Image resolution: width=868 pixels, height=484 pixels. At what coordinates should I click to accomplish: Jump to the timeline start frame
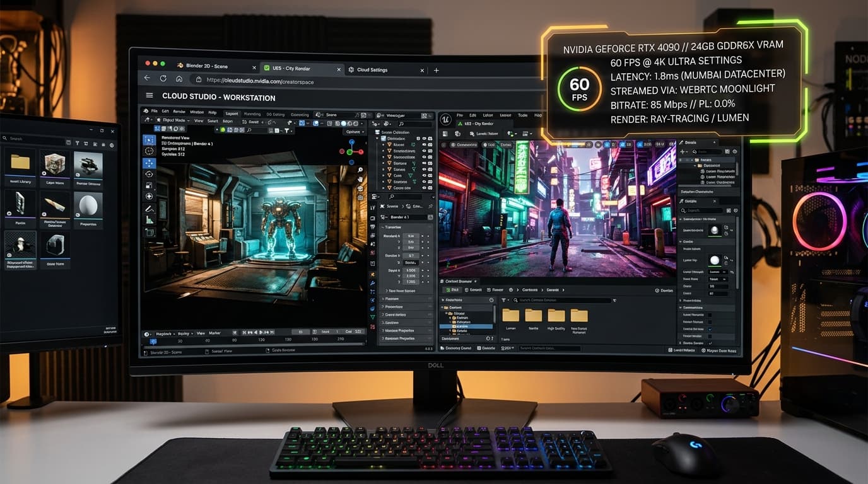(x=244, y=332)
